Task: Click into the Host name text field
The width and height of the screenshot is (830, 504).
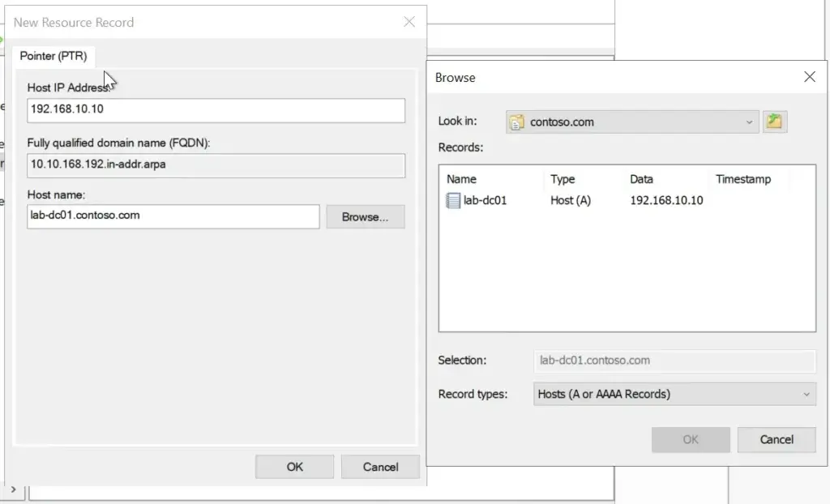Action: (x=173, y=216)
